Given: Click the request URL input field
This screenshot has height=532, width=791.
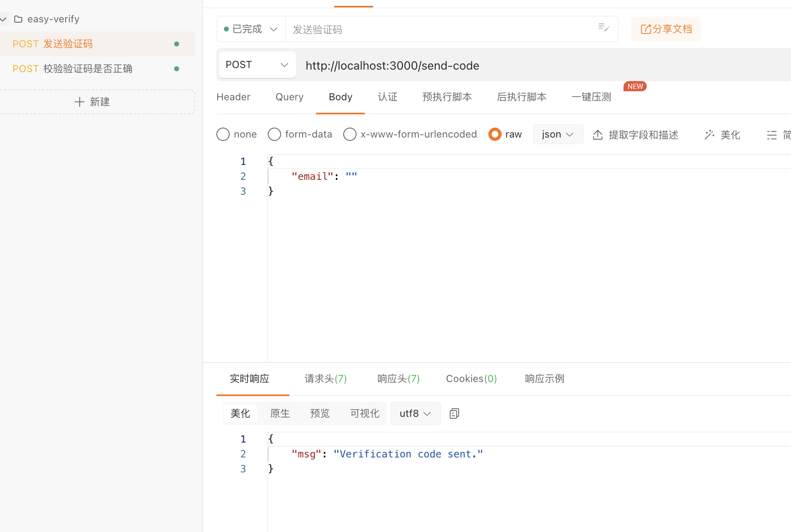Looking at the screenshot, I should (x=539, y=65).
